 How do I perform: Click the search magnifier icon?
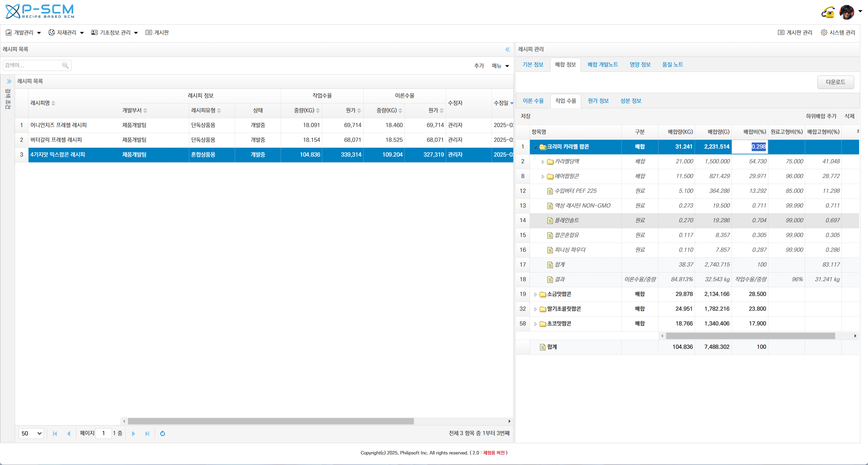coord(65,65)
